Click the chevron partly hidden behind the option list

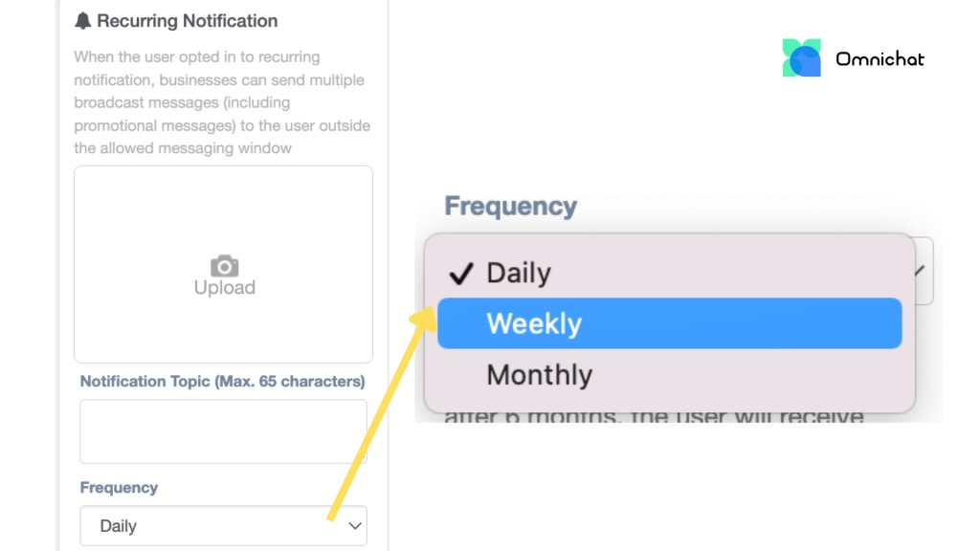point(920,272)
